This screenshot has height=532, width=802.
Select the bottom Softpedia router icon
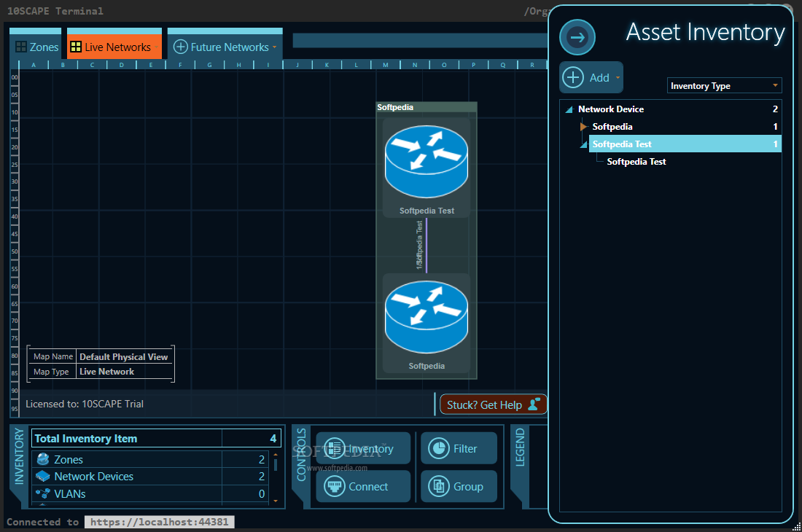[x=427, y=316]
